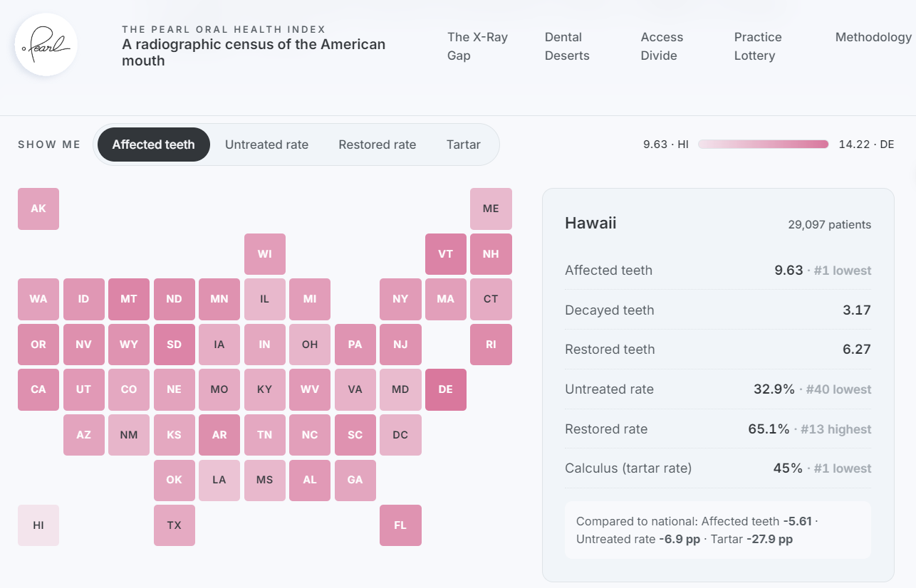Click the pink gradient legend bar
Screen dimensions: 916x588
pyautogui.click(x=763, y=145)
